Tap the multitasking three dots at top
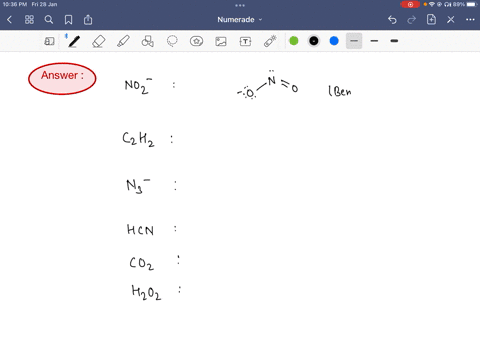 pyautogui.click(x=240, y=5)
